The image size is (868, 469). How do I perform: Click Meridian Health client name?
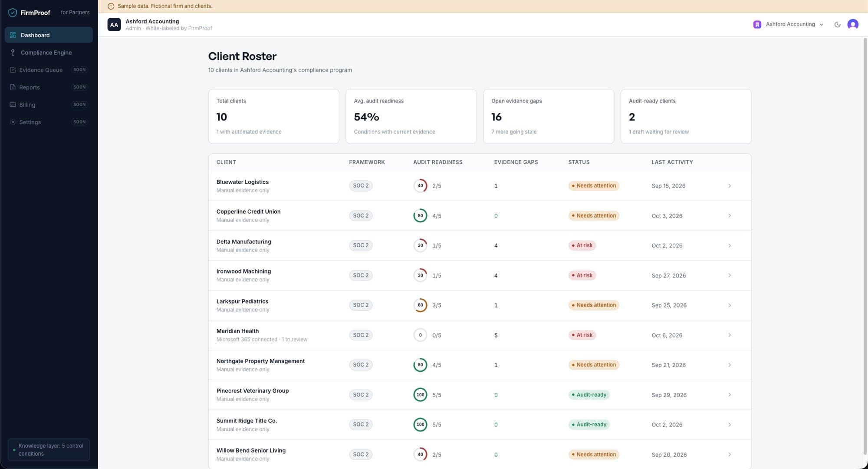pos(237,331)
